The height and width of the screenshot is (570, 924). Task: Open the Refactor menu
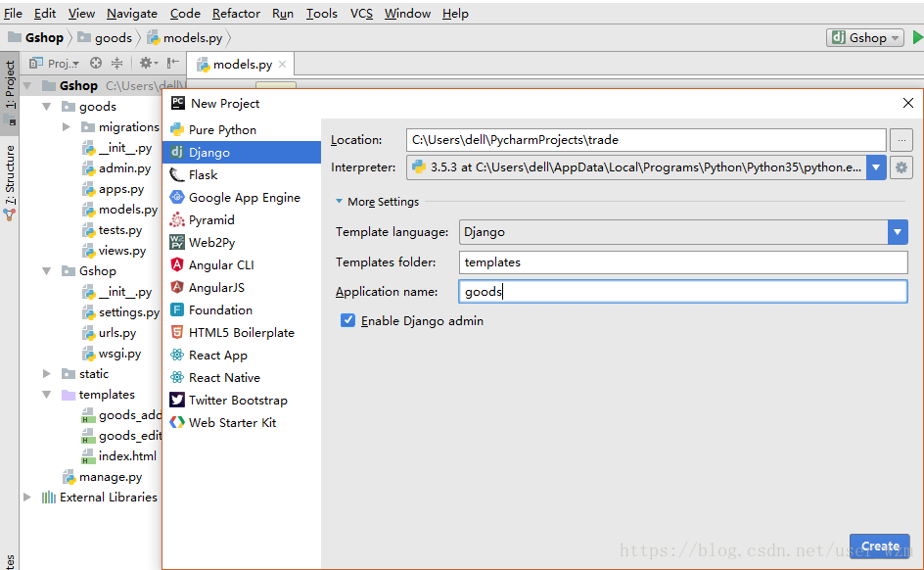point(236,13)
